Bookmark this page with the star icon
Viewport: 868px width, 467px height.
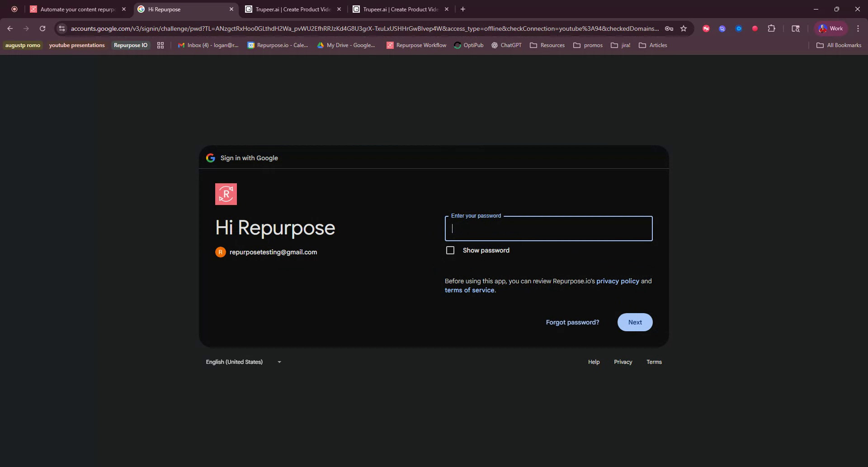pyautogui.click(x=684, y=28)
